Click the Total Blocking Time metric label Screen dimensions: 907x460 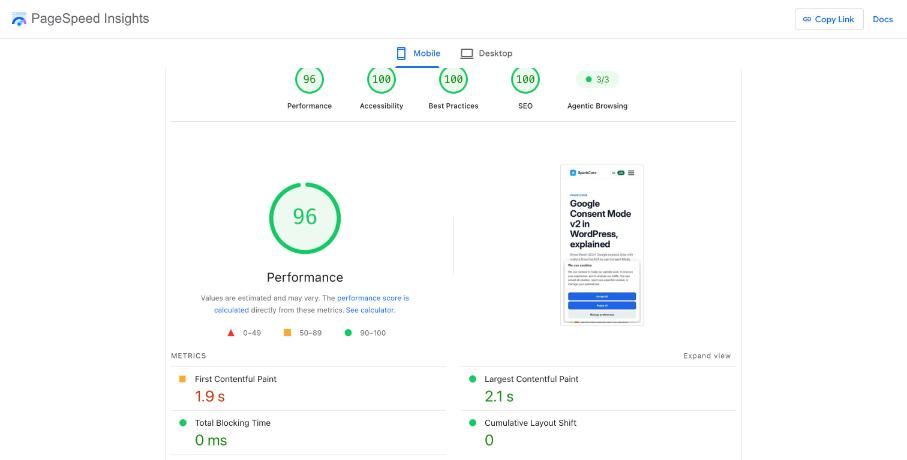[x=233, y=423]
